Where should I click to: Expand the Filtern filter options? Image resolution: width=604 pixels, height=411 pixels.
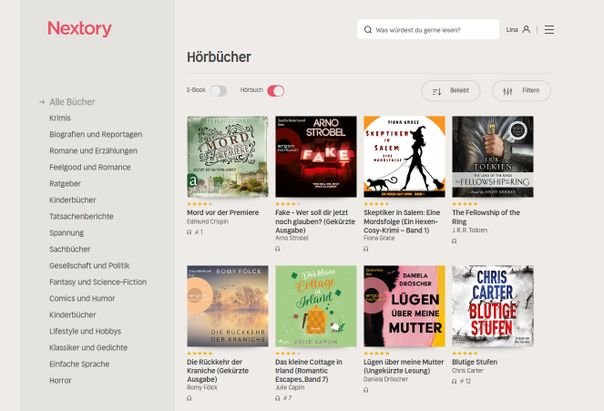click(x=521, y=91)
